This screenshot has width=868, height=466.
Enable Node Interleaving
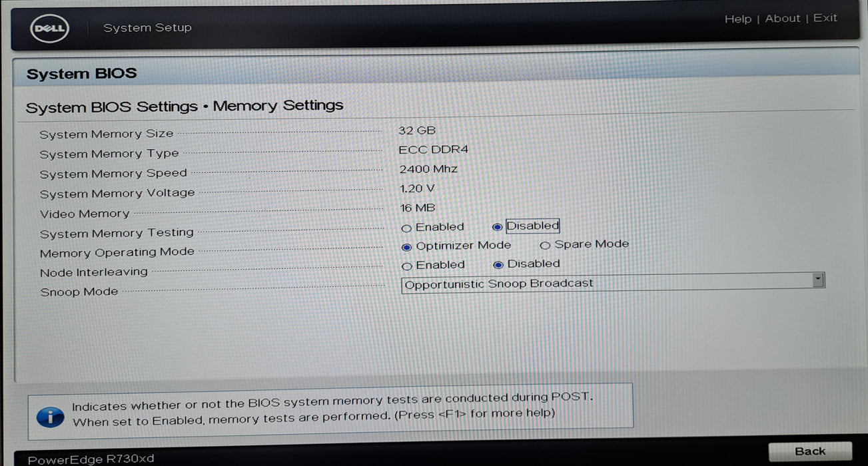coord(407,266)
